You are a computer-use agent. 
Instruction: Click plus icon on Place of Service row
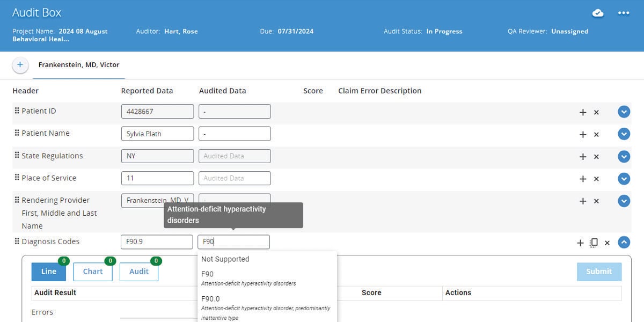(x=583, y=179)
